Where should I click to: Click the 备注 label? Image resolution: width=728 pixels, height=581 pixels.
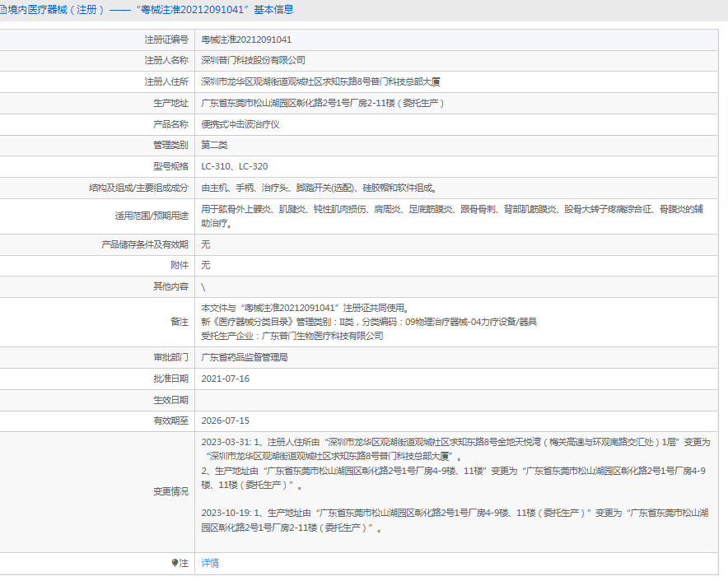click(x=180, y=322)
